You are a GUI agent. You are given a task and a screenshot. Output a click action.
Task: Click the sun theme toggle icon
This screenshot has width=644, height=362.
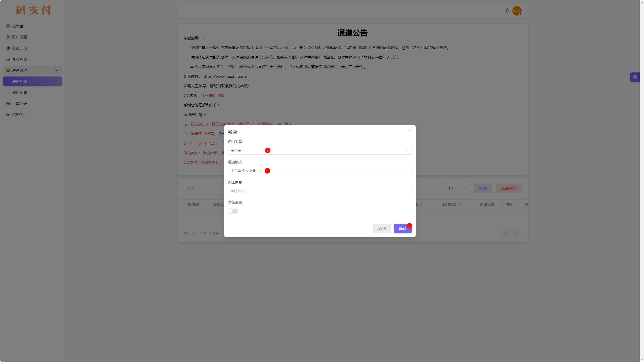tap(507, 11)
